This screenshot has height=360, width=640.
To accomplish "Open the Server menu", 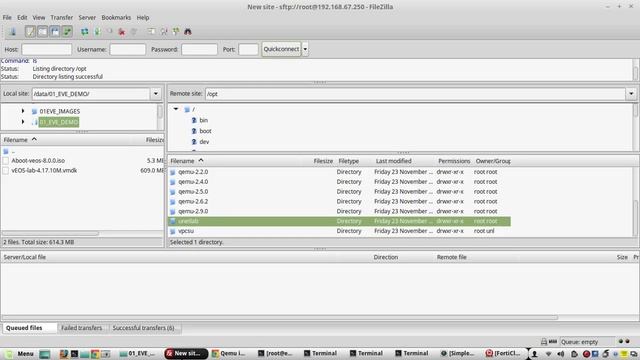I will pos(87,18).
